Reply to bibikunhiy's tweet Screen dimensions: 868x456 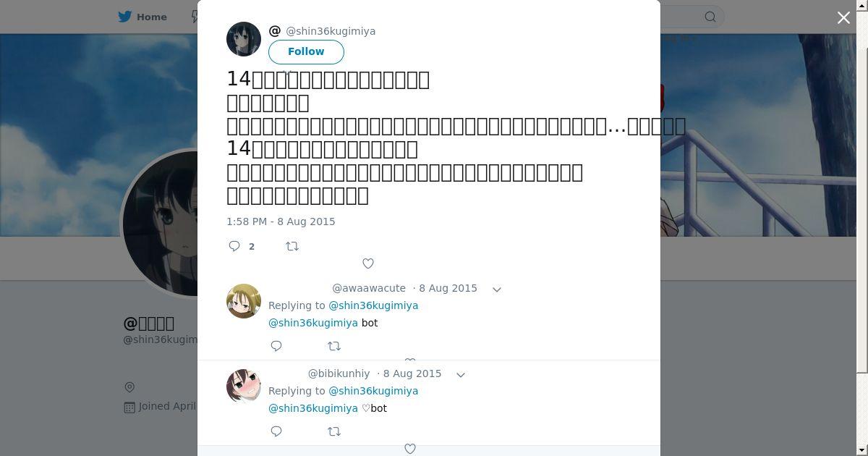click(276, 431)
